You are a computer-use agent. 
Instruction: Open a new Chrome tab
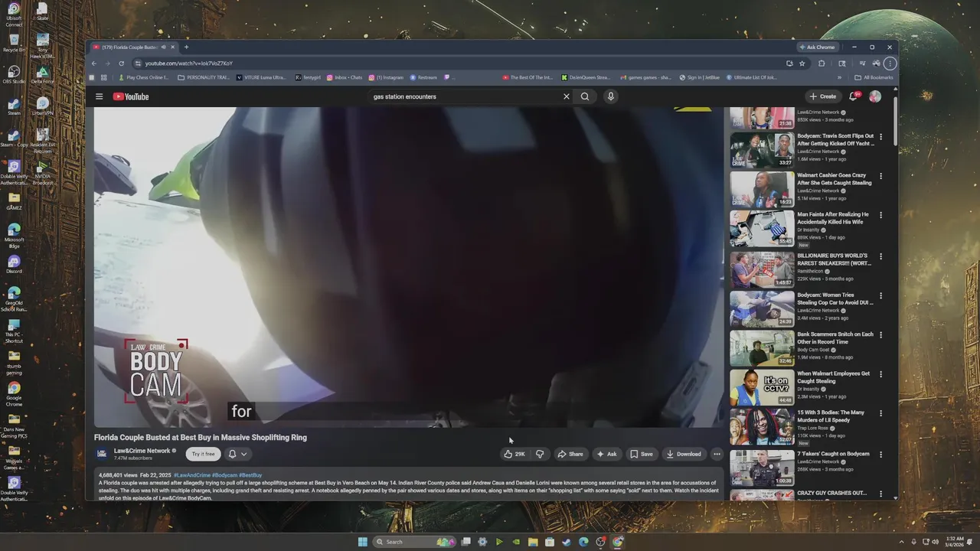pyautogui.click(x=186, y=47)
